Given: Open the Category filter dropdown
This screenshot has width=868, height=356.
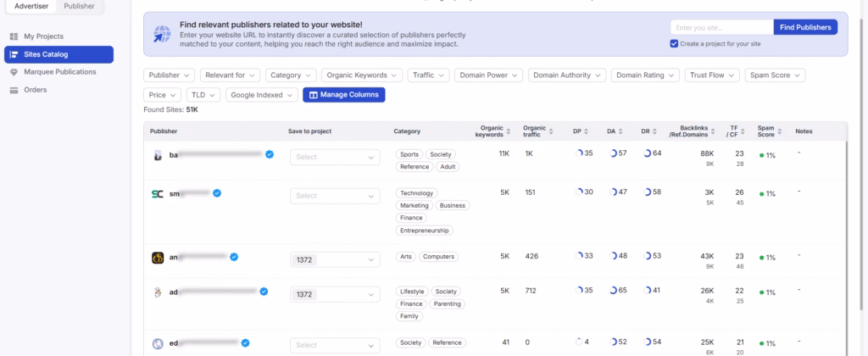Looking at the screenshot, I should [291, 75].
